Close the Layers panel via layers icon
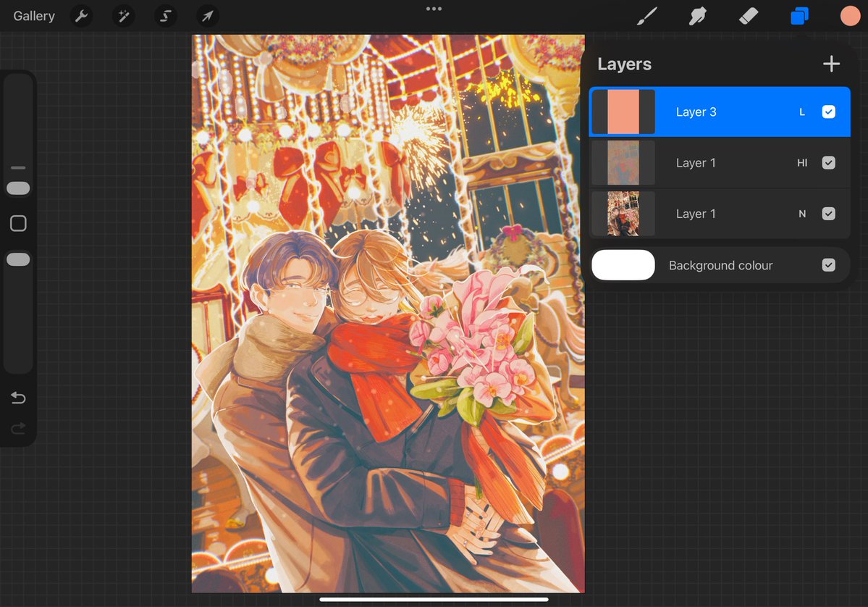Image resolution: width=868 pixels, height=607 pixels. tap(799, 16)
